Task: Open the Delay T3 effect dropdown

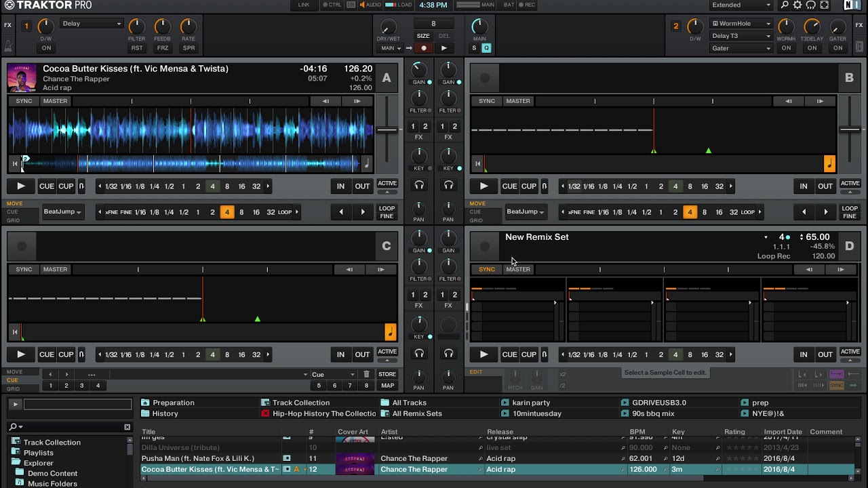Action: [741, 36]
